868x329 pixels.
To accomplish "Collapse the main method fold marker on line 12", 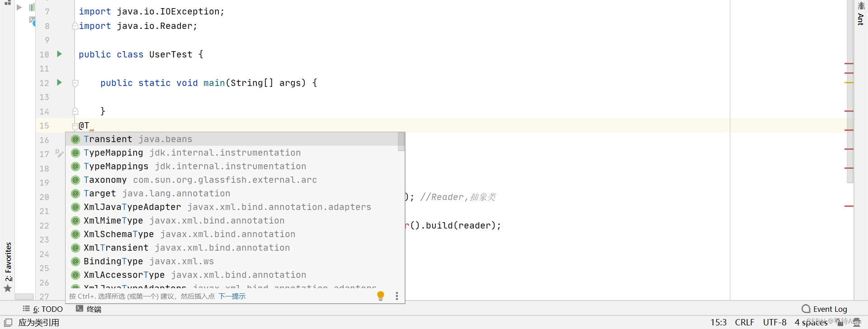I will (x=75, y=83).
